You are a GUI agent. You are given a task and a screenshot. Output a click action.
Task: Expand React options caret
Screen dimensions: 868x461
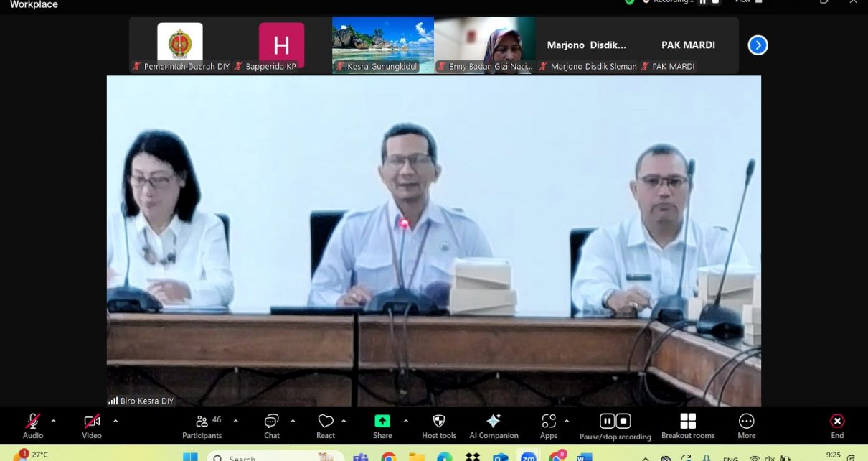click(344, 422)
